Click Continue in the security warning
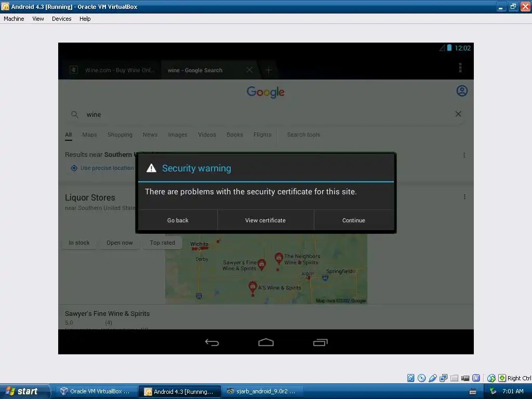The width and height of the screenshot is (532, 399). 353,220
